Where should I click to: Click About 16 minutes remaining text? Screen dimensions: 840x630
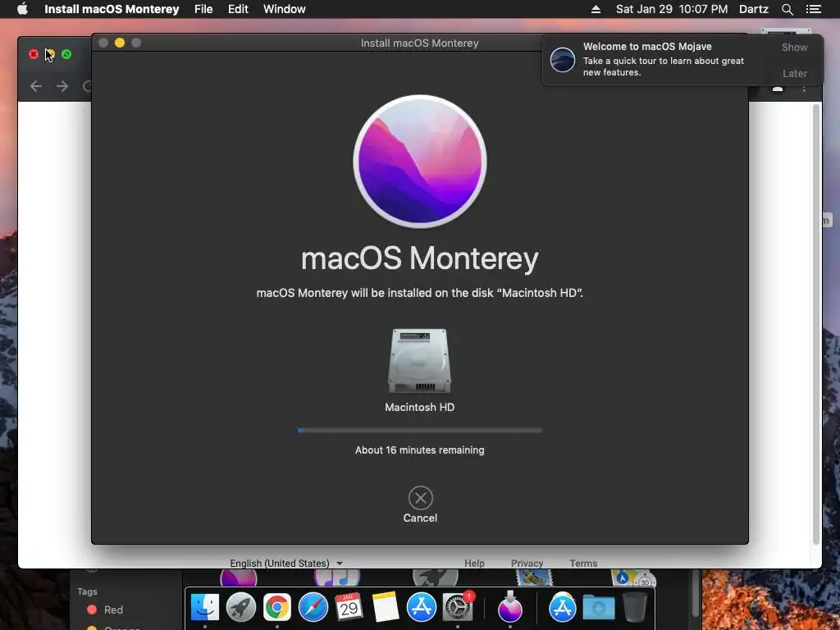pyautogui.click(x=419, y=450)
